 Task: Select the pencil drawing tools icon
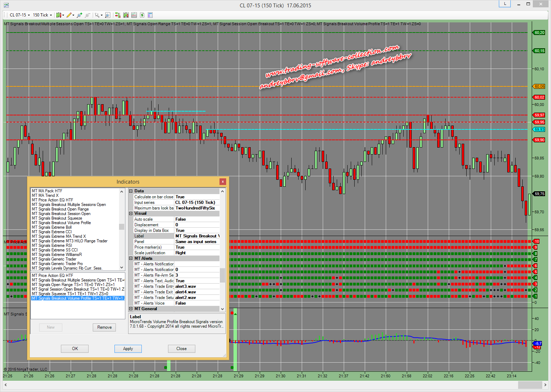click(x=69, y=15)
